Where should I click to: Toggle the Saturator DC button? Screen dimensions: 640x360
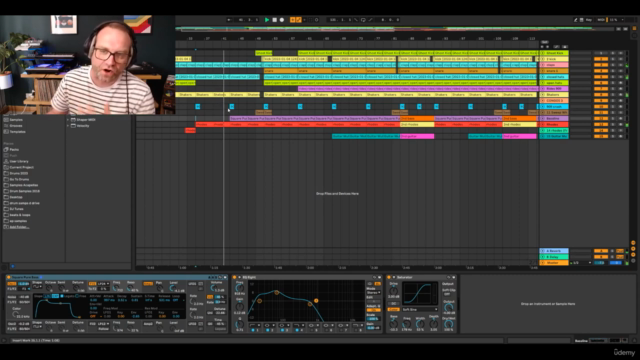click(x=393, y=304)
